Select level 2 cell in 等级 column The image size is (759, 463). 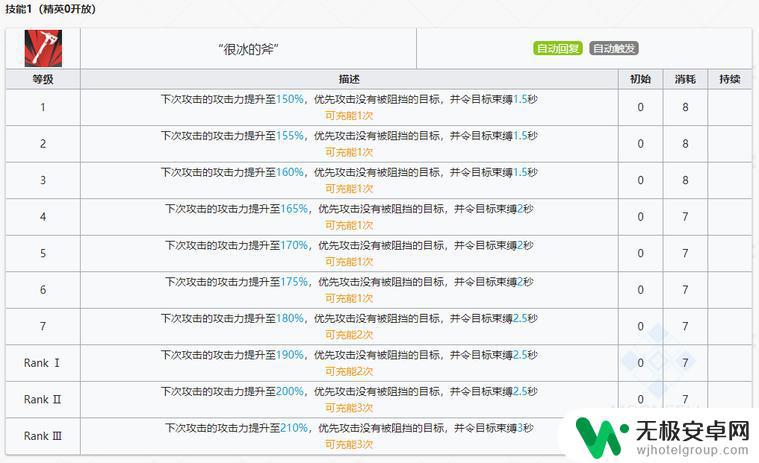[43, 144]
